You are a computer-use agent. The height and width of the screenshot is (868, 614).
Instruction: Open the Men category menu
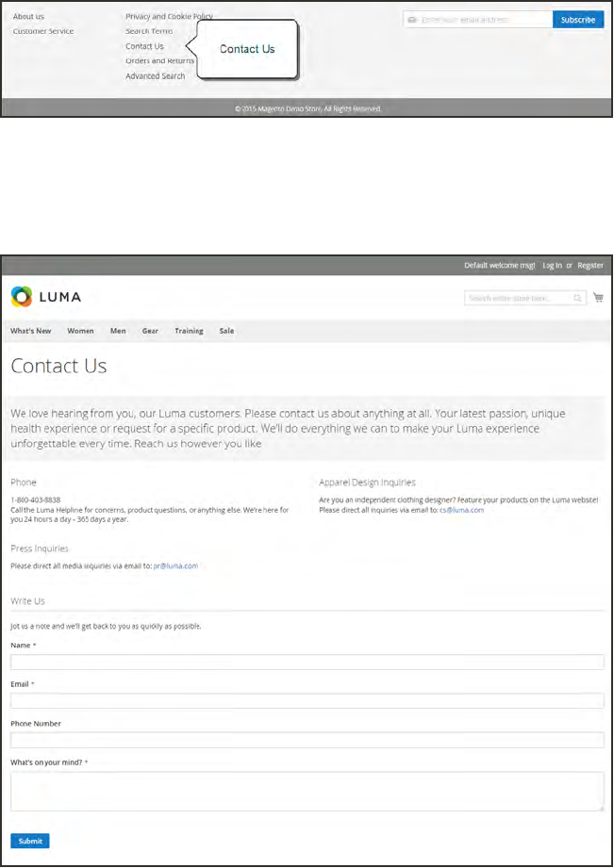(118, 331)
